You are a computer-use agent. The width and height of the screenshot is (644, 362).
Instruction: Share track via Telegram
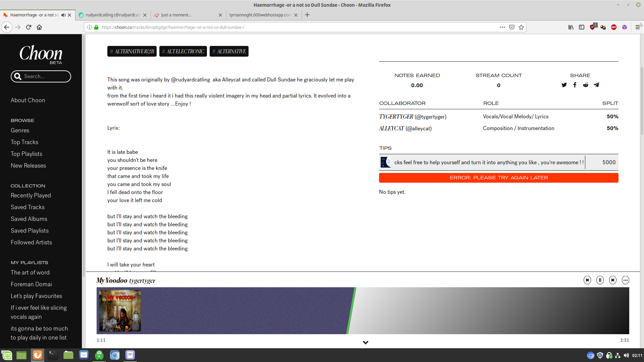click(x=596, y=85)
